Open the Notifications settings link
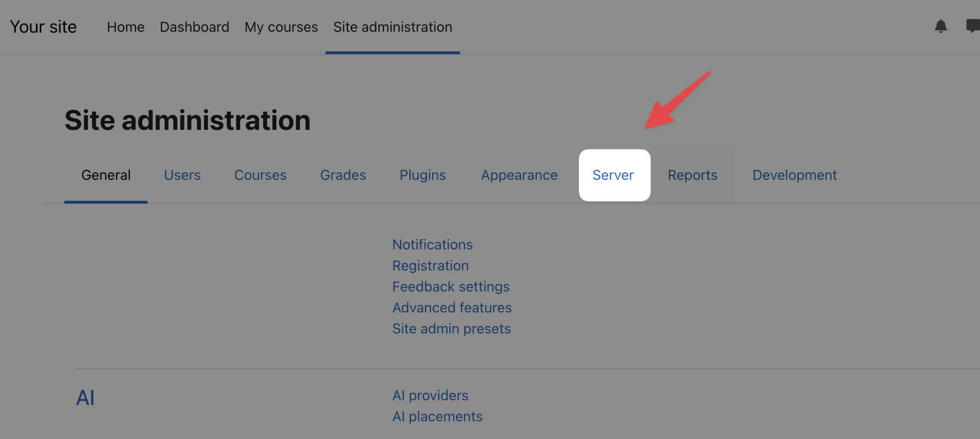This screenshot has height=439, width=980. pyautogui.click(x=433, y=245)
